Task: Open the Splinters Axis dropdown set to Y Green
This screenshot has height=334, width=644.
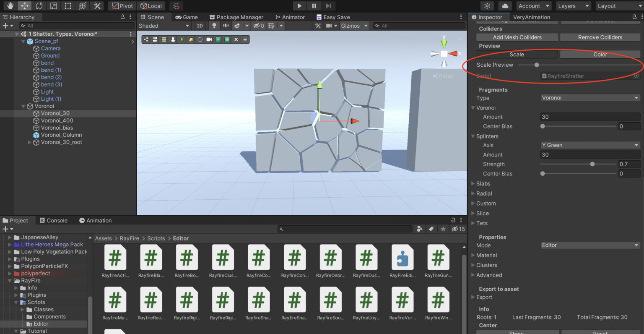Action: pyautogui.click(x=589, y=145)
